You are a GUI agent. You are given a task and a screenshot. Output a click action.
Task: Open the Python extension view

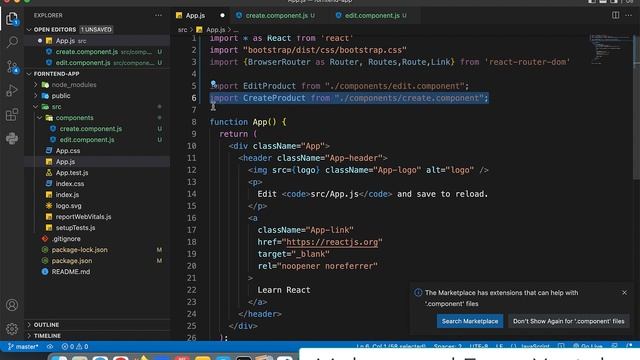click(x=12, y=138)
